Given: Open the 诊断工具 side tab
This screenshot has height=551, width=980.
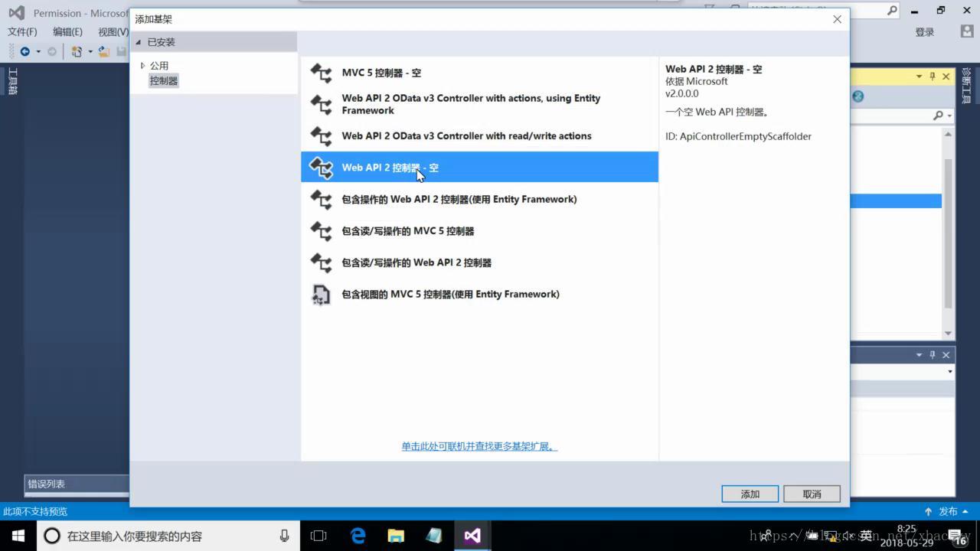Looking at the screenshot, I should [966, 86].
